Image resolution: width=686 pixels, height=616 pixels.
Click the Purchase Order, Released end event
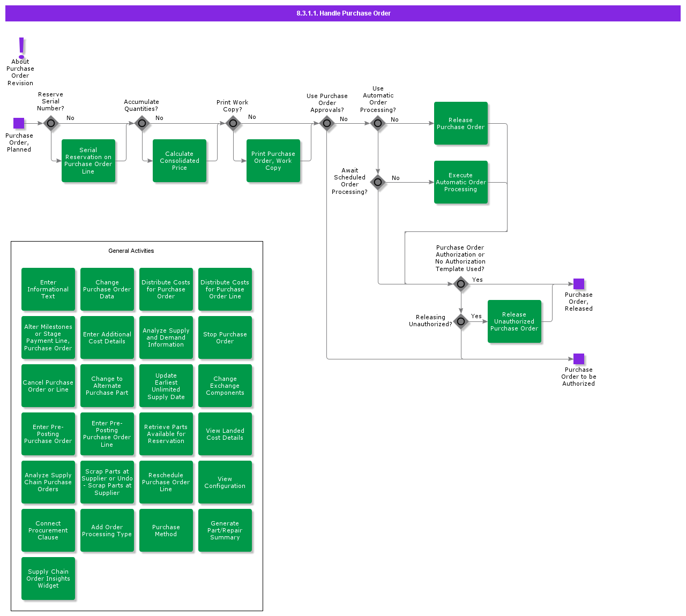pos(579,284)
